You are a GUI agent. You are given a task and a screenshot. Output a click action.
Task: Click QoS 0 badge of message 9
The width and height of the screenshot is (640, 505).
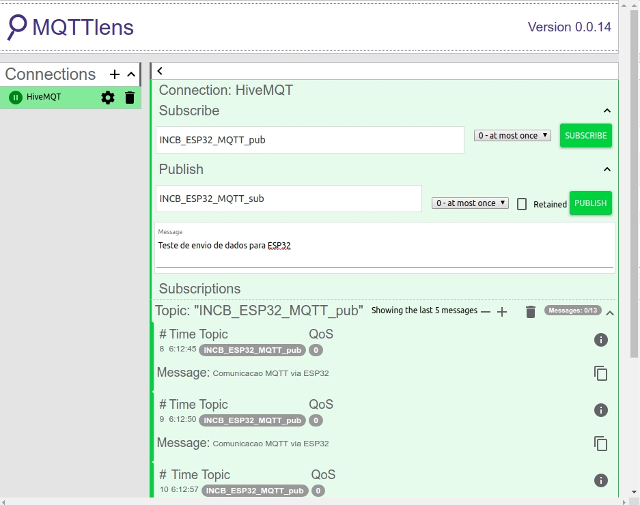[316, 420]
